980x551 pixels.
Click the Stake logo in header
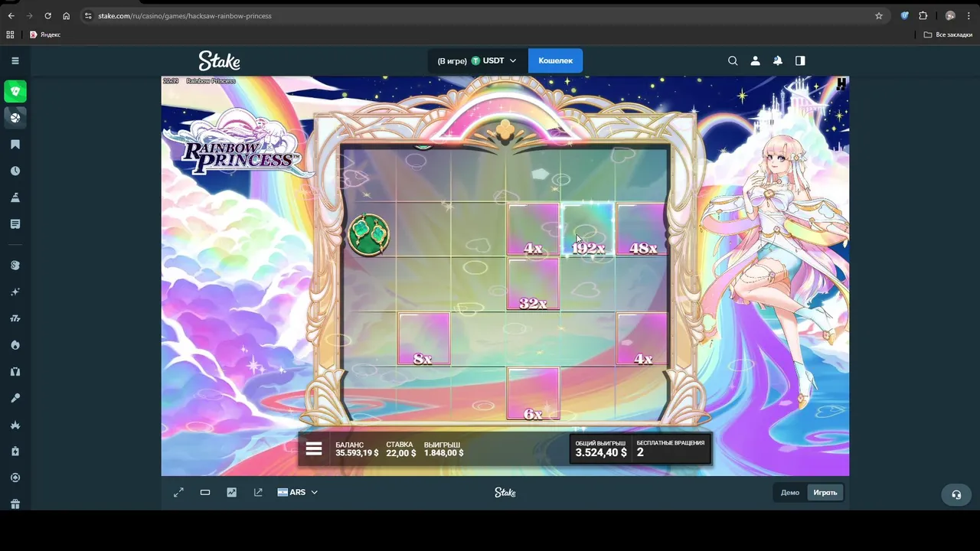click(x=219, y=60)
